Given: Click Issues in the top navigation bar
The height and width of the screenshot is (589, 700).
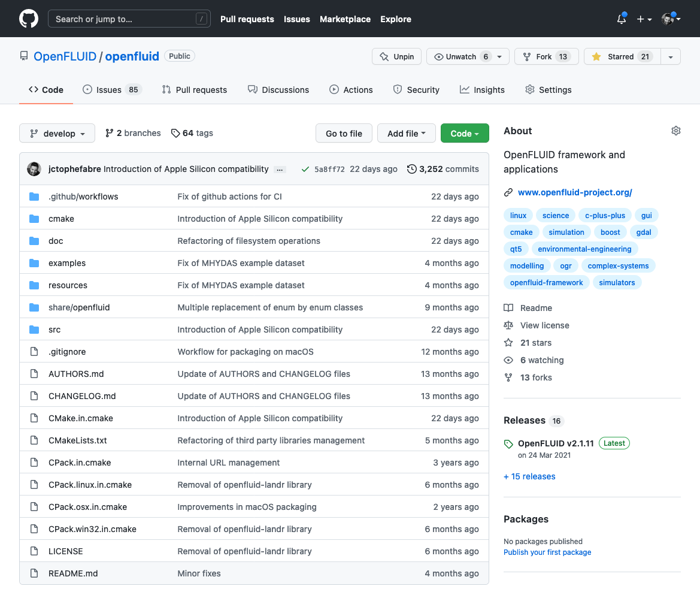Looking at the screenshot, I should [297, 19].
